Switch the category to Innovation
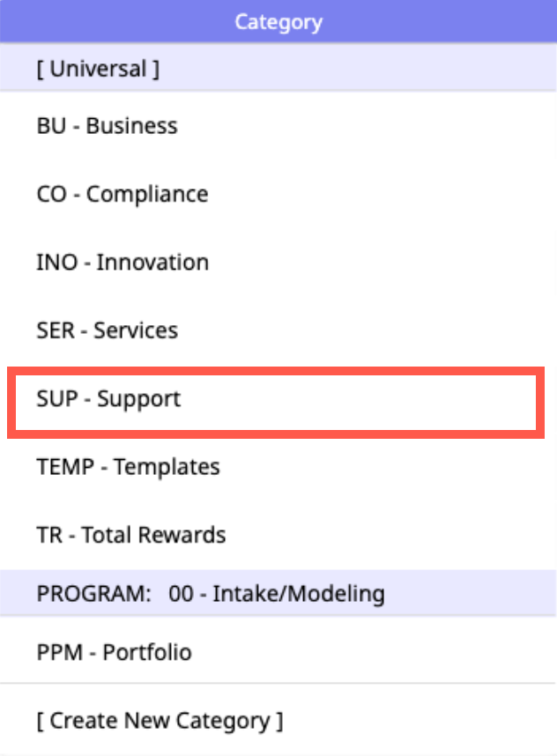 click(x=123, y=263)
